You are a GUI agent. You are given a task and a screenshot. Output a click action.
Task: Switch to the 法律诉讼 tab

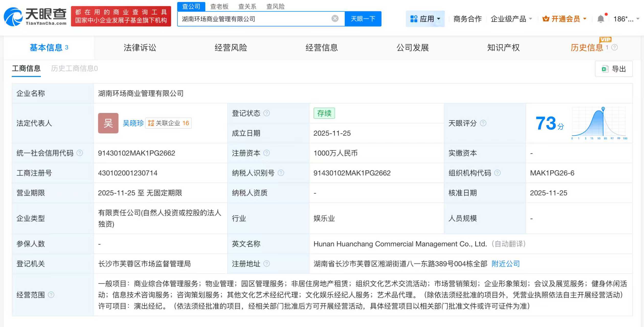140,48
